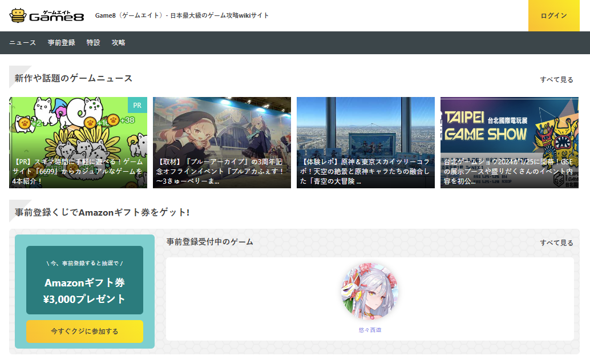590x364 pixels.
Task: Open the 特設 menu item
Action: 94,43
